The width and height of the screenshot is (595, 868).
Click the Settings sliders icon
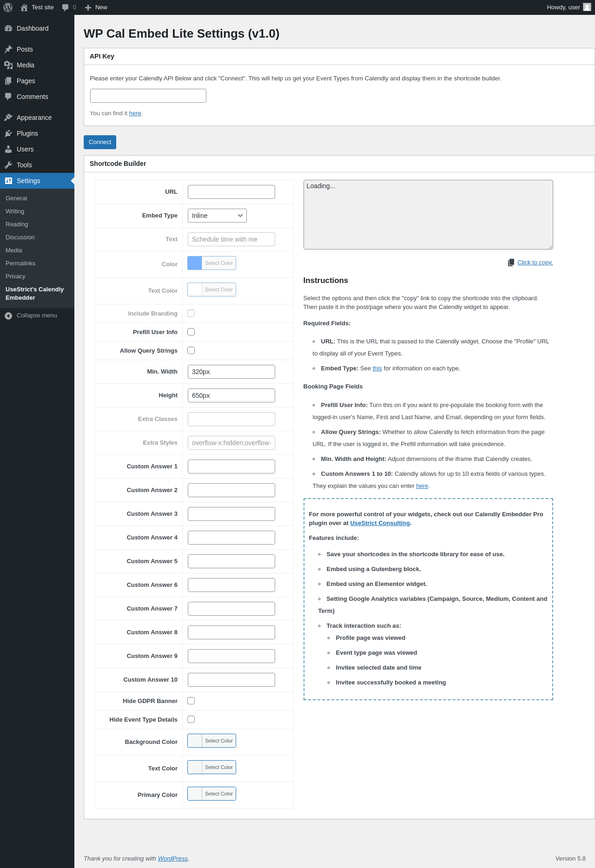8,181
